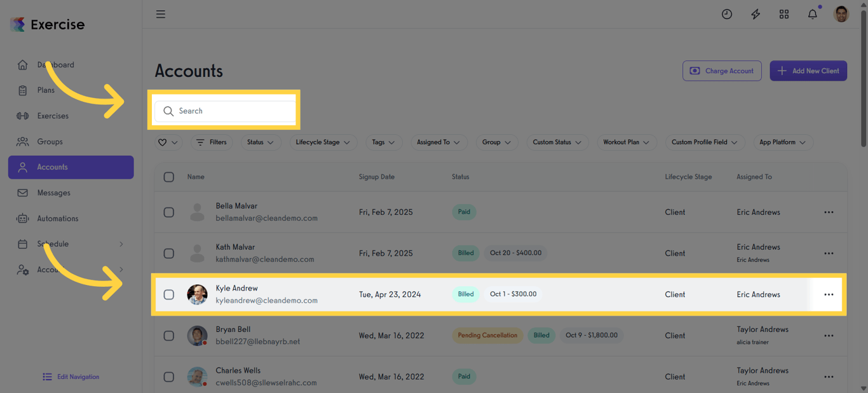This screenshot has width=868, height=393.
Task: Select the checkbox for Bryan Bell's row
Action: click(x=168, y=336)
